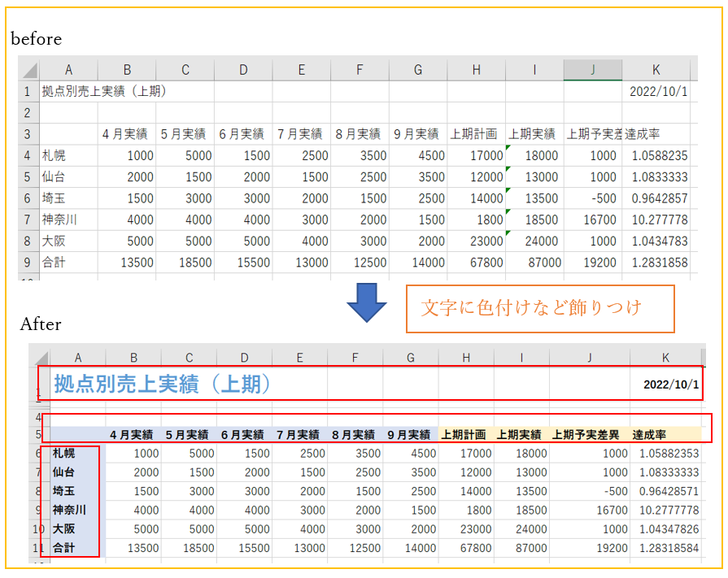728x578 pixels.
Task: Select row 9 header in the before sheet
Action: pyautogui.click(x=27, y=262)
